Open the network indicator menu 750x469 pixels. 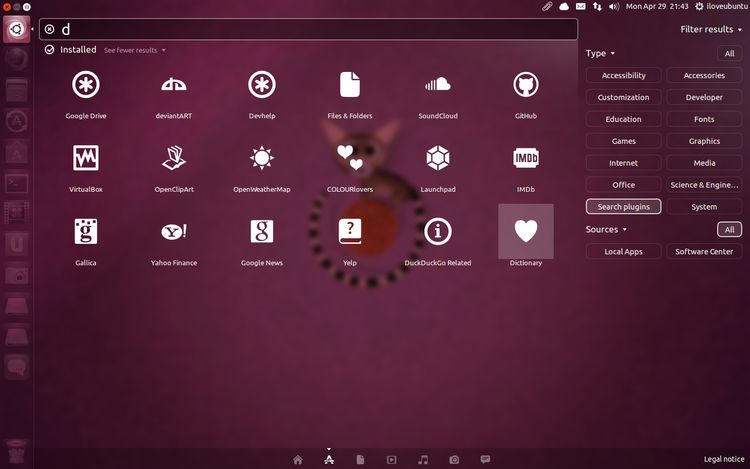597,7
